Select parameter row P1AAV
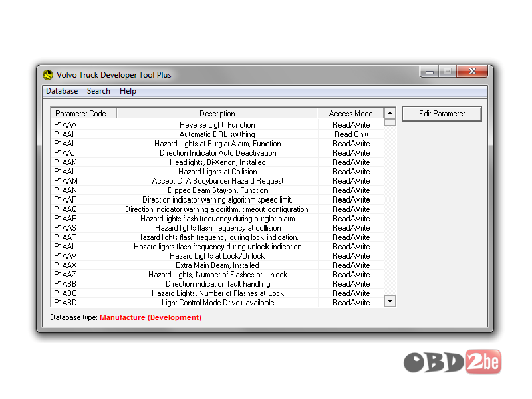Image resolution: width=532 pixels, height=399 pixels. [x=217, y=256]
